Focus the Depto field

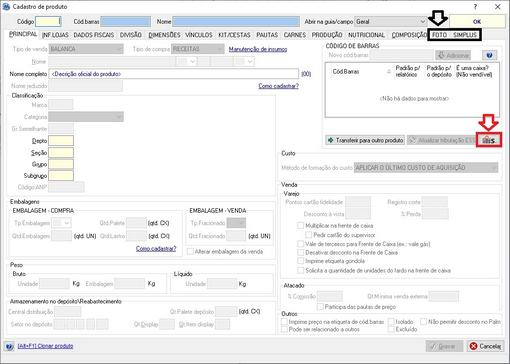pyautogui.click(x=61, y=141)
